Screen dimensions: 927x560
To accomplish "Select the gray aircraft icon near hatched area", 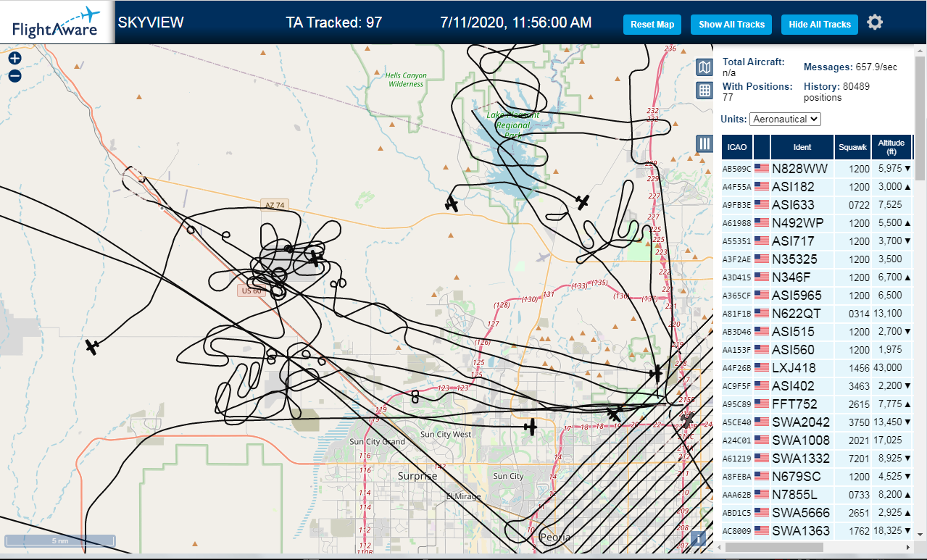I will [686, 420].
